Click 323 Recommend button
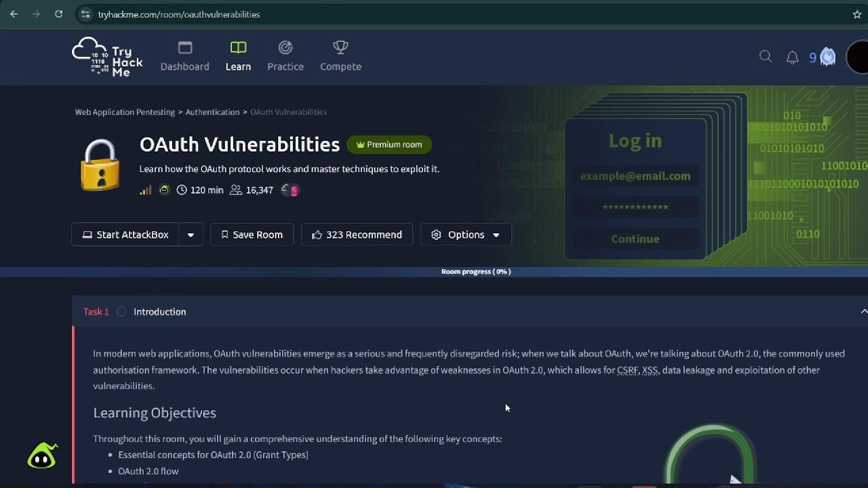Viewport: 868px width, 488px height. point(357,235)
